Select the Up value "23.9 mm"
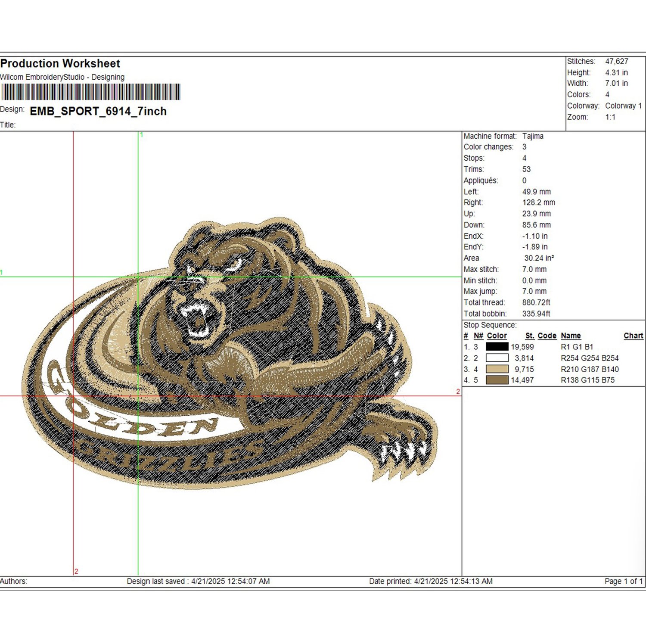This screenshot has height=644, width=646. [x=537, y=214]
